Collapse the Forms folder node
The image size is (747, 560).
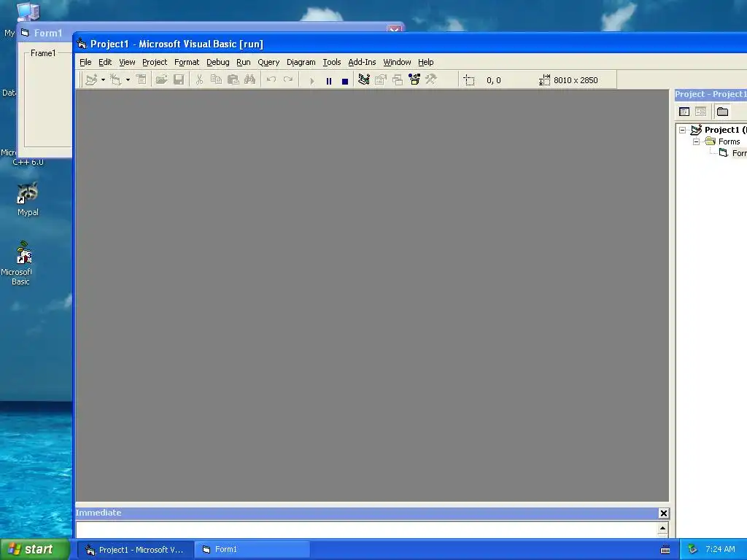pyautogui.click(x=696, y=141)
